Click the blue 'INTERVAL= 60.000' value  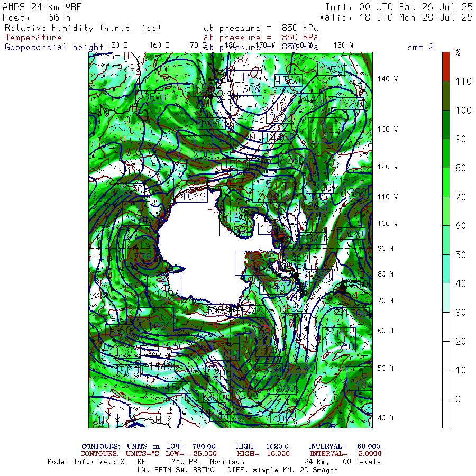coord(344,446)
